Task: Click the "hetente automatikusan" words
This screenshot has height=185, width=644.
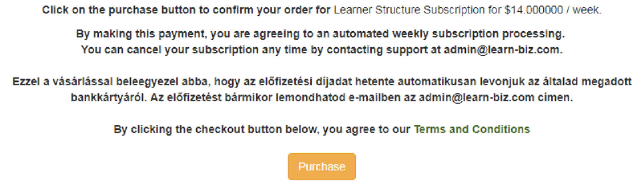Action: pos(416,81)
